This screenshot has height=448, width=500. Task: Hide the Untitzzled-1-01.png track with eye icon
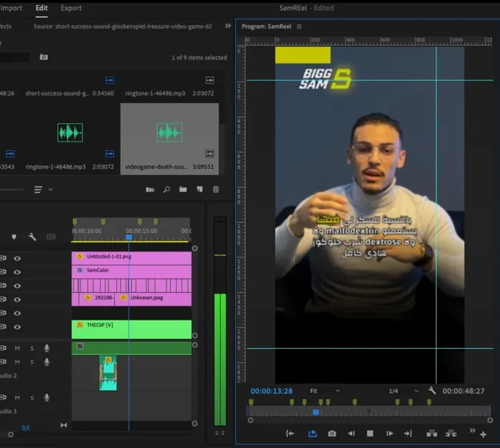pos(17,258)
